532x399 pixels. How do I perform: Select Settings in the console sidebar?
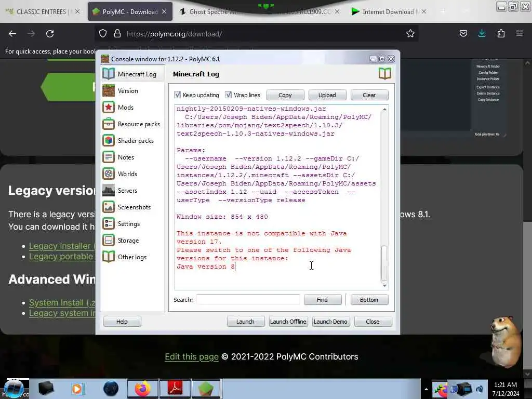pos(132,223)
